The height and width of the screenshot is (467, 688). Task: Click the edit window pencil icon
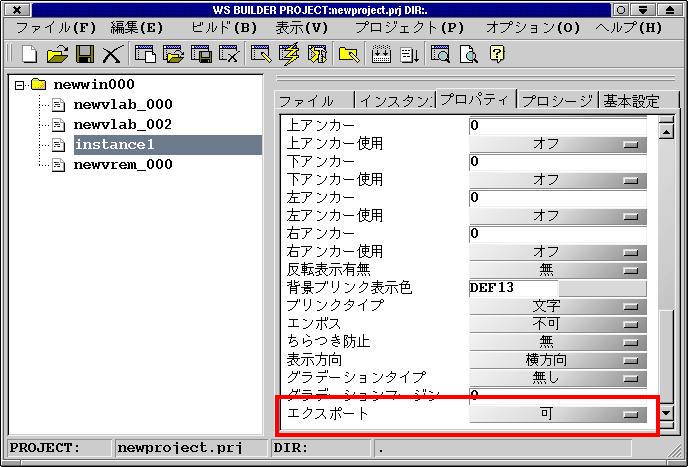(261, 54)
